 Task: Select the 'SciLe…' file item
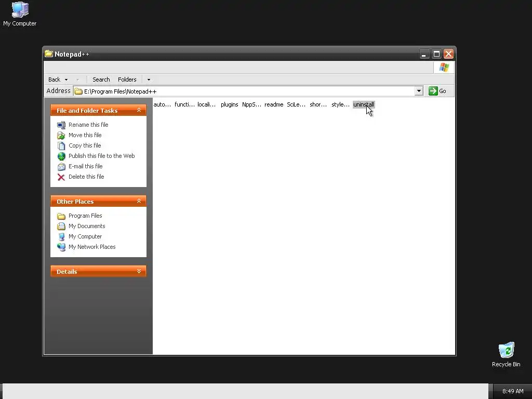pyautogui.click(x=296, y=104)
